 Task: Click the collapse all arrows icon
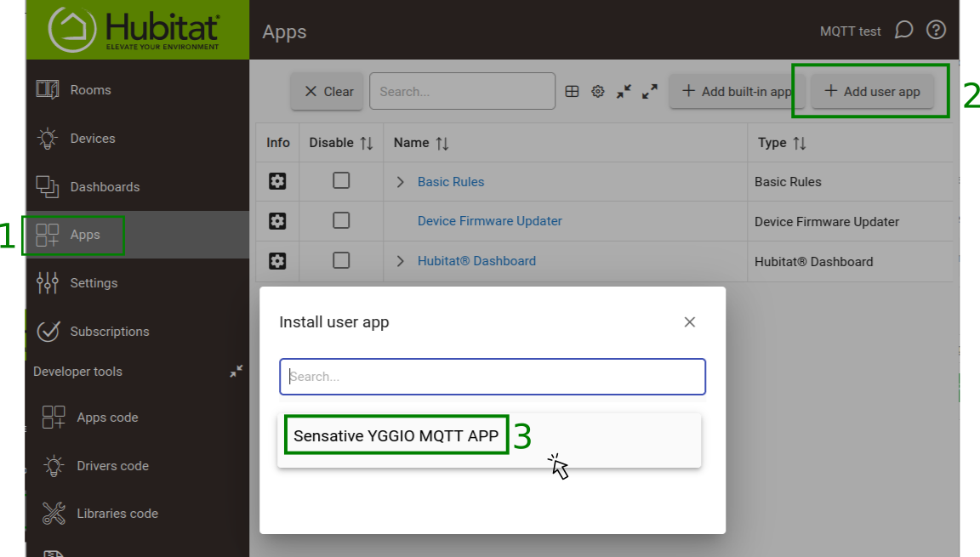pyautogui.click(x=624, y=91)
